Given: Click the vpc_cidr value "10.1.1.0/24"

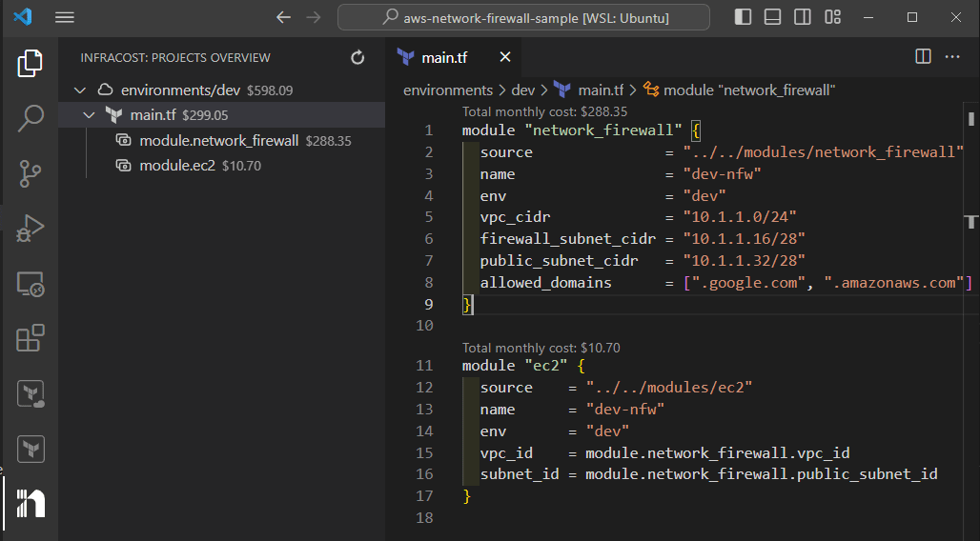Looking at the screenshot, I should [740, 217].
